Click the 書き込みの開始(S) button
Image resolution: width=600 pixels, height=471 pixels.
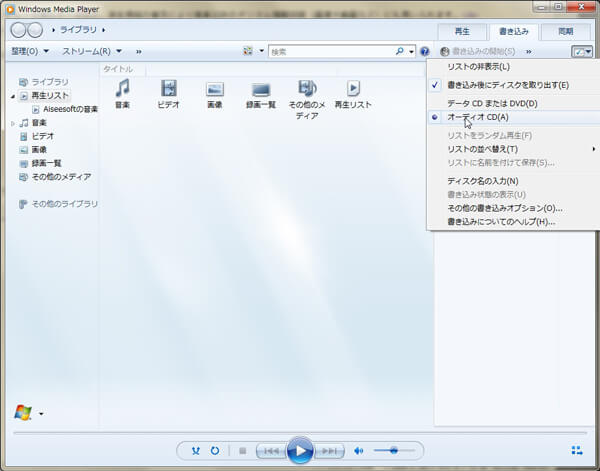pos(478,51)
